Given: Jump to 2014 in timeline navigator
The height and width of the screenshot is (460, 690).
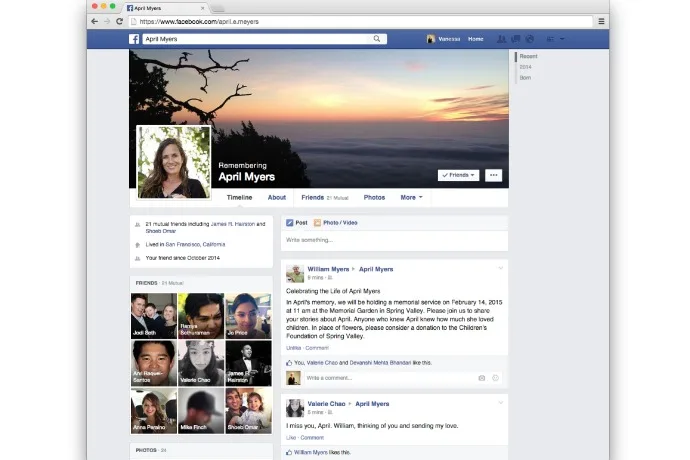Looking at the screenshot, I should [x=525, y=67].
